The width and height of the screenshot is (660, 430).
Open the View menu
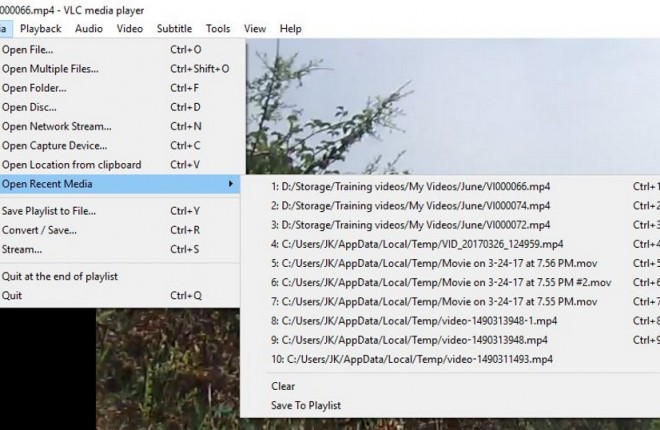tap(255, 29)
